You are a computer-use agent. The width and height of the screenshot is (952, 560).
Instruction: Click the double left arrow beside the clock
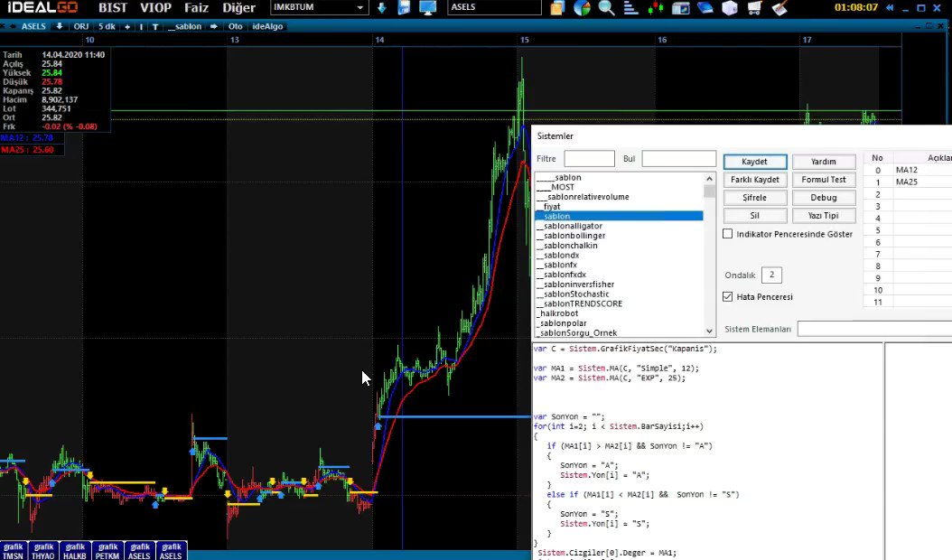890,8
